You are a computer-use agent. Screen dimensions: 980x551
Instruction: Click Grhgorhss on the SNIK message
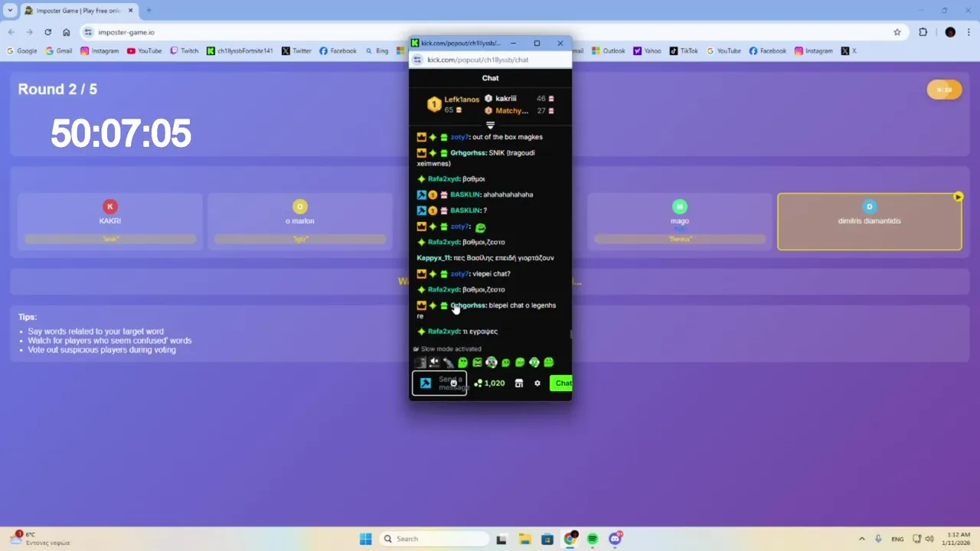click(x=468, y=153)
